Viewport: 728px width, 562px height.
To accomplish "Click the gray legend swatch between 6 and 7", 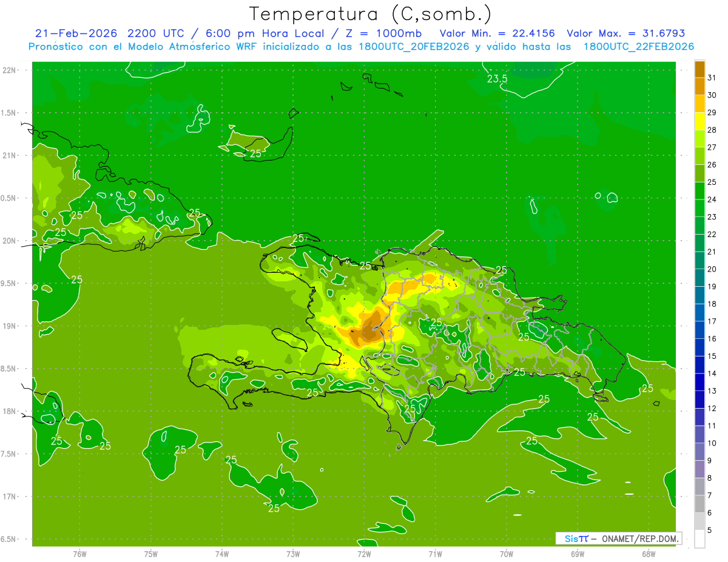I will click(699, 504).
